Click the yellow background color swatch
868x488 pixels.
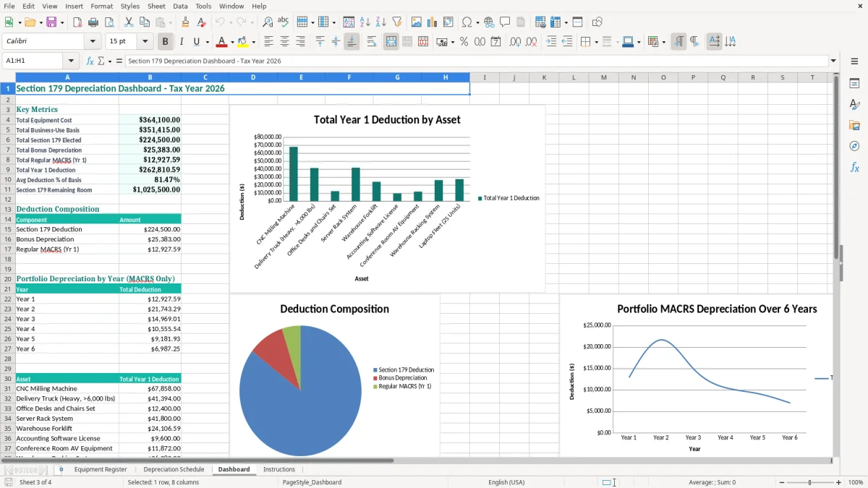tap(242, 42)
